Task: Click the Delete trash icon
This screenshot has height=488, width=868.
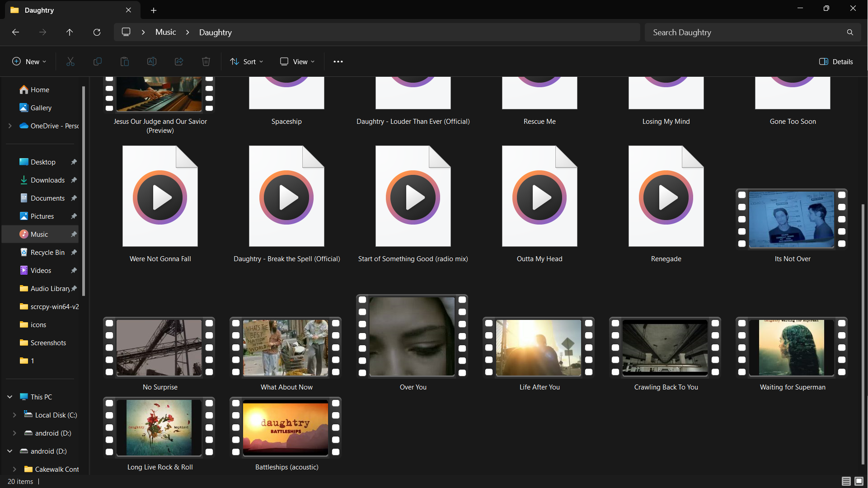Action: 206,61
